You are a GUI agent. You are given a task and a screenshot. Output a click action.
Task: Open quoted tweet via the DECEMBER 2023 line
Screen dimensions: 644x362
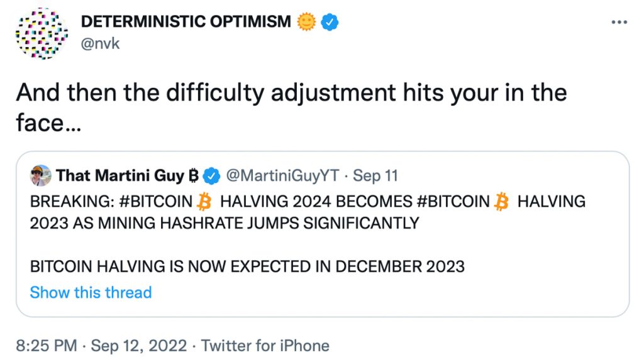click(x=247, y=266)
